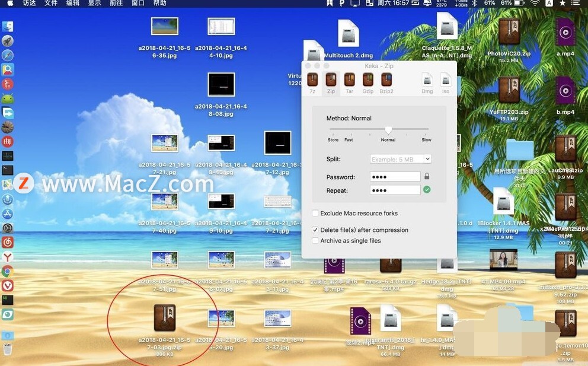
Task: Open the 帮助 menu
Action: tap(159, 3)
